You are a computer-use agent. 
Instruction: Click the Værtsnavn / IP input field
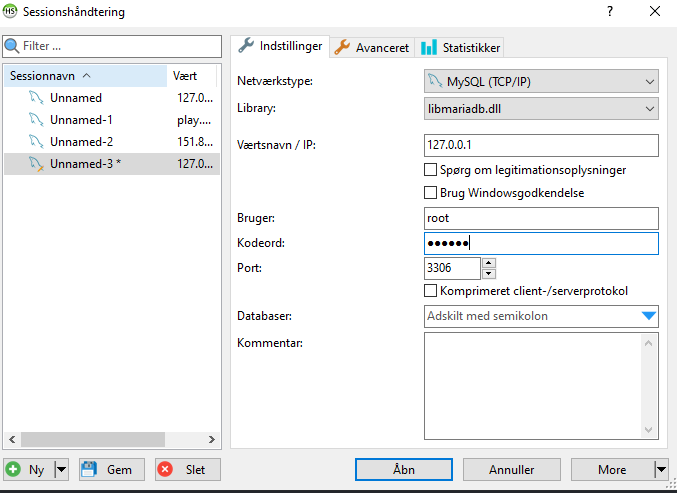point(541,146)
